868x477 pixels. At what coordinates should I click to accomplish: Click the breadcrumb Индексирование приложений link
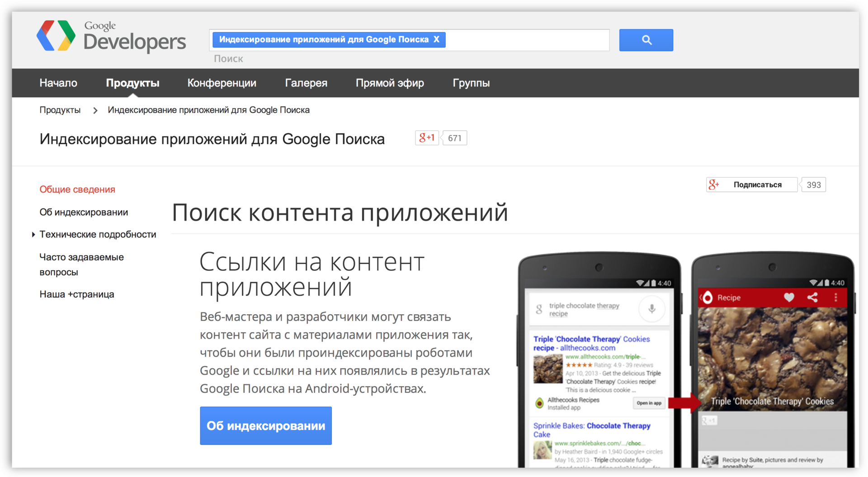[x=208, y=110]
